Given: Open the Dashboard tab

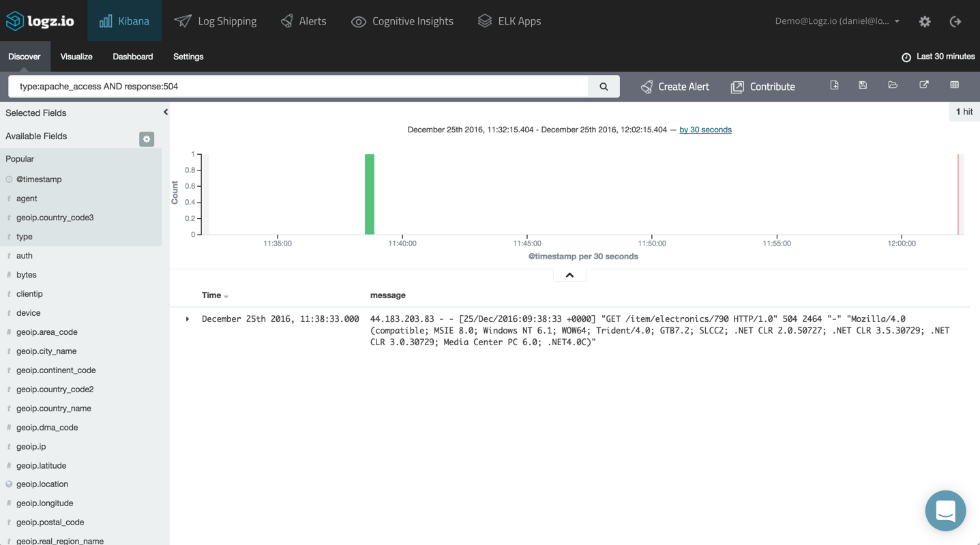Looking at the screenshot, I should tap(132, 57).
